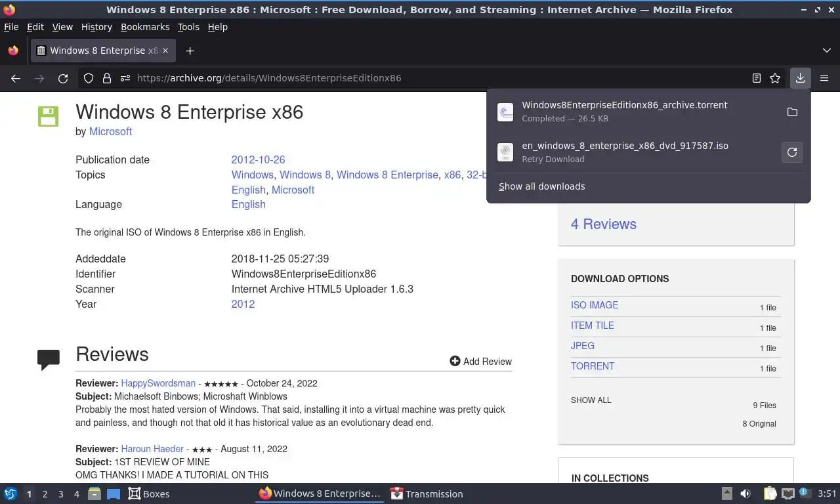The image size is (840, 504).
Task: Click the 8 Original files link
Action: coord(759,424)
